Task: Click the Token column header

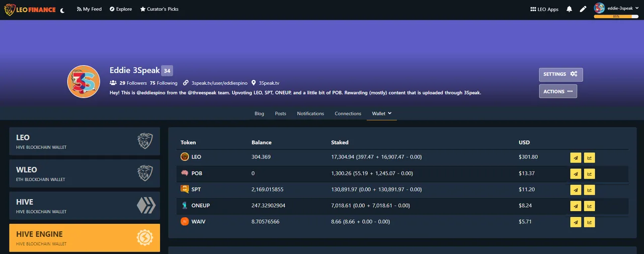Action: [188, 142]
